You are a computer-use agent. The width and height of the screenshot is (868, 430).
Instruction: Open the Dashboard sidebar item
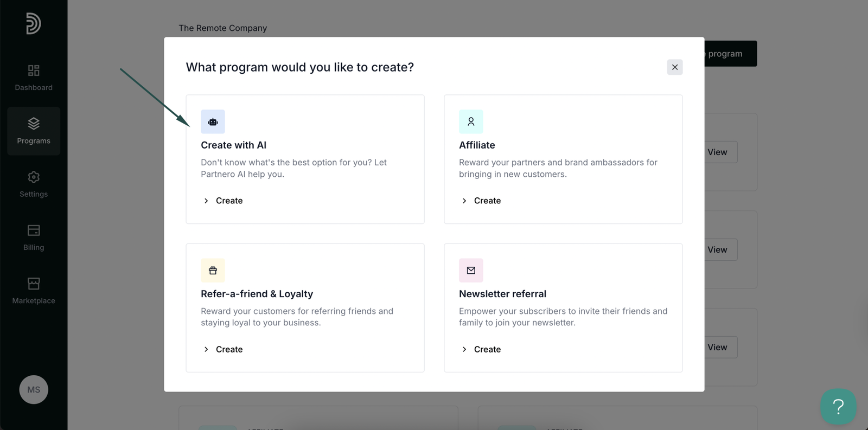coord(34,78)
